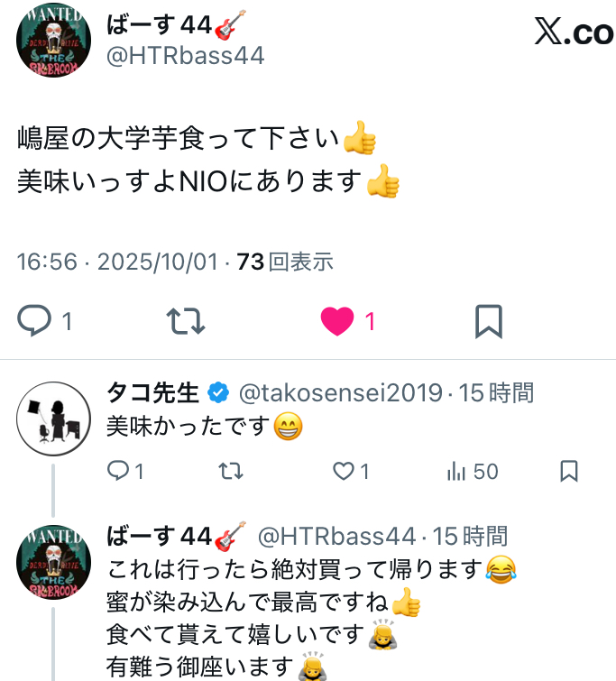The image size is (616, 681).
Task: Open ばーす44's profile picture at the top of the post
Action: click(x=53, y=40)
